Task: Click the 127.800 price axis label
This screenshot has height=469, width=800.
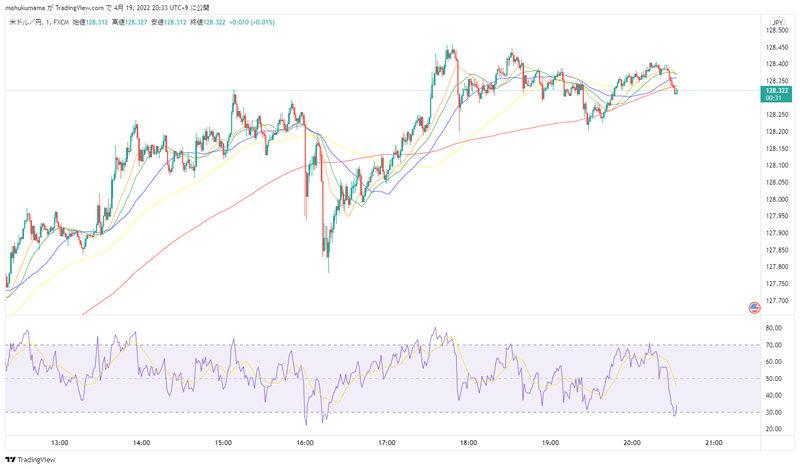Action: pyautogui.click(x=777, y=267)
